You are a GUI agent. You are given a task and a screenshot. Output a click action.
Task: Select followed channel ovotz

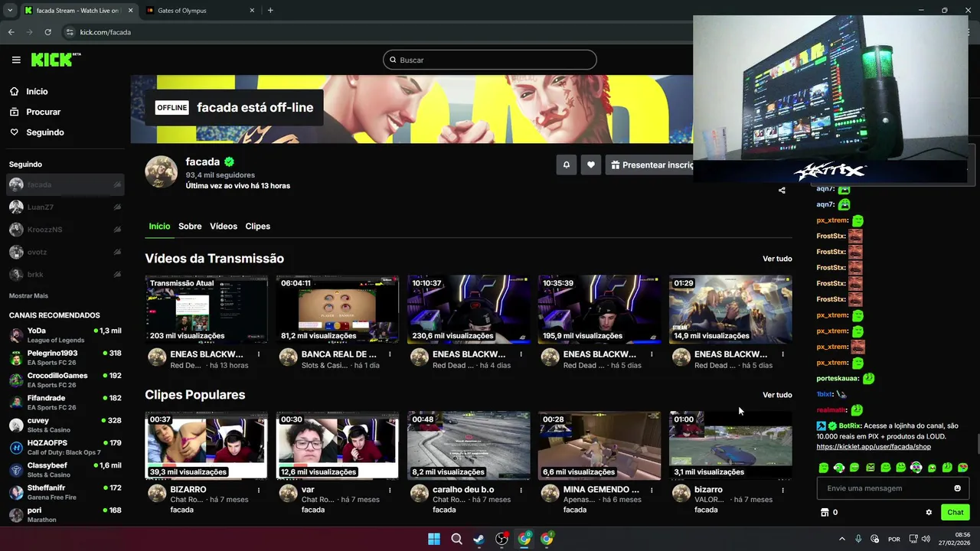tap(65, 252)
